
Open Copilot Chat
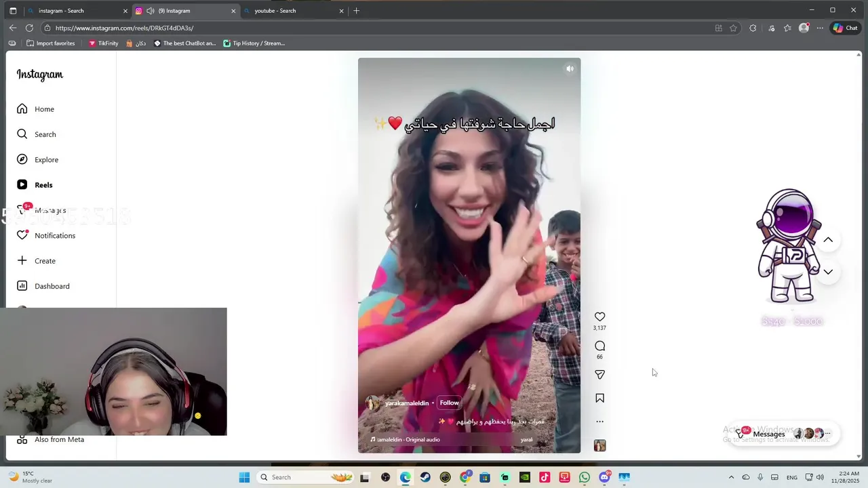[845, 28]
